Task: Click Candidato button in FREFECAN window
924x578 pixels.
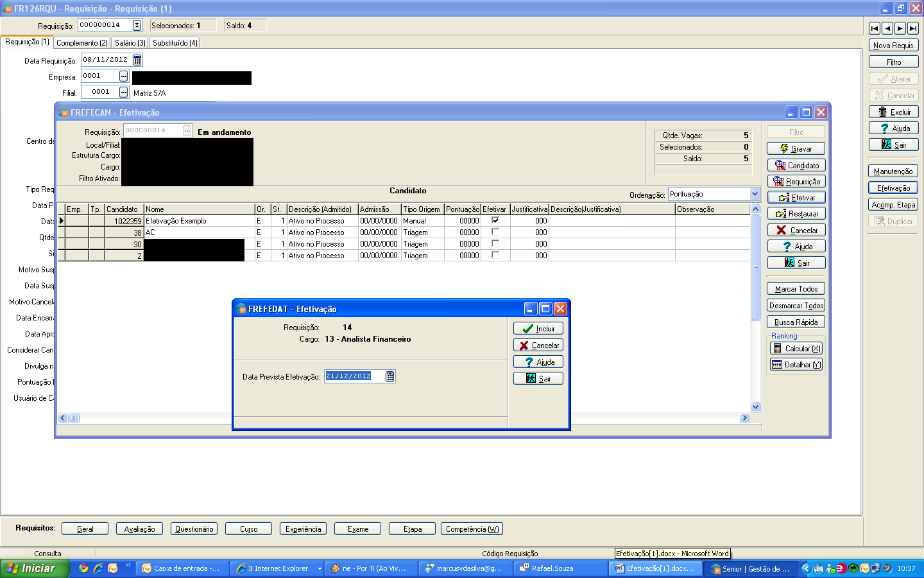Action: [x=796, y=165]
